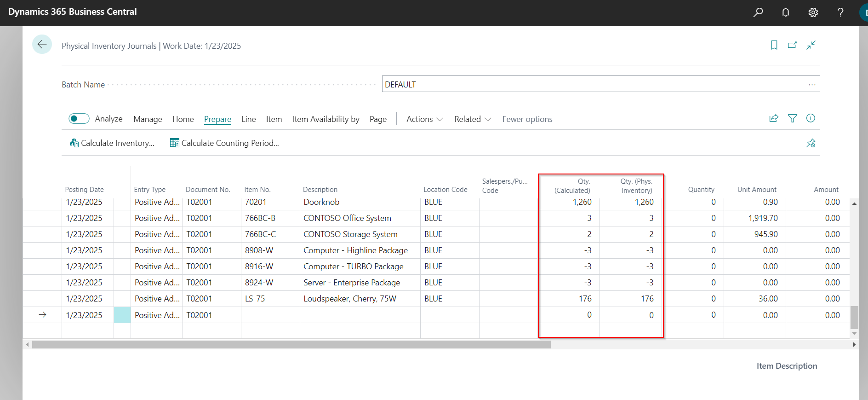The width and height of the screenshot is (868, 400).
Task: Expand the Actions dropdown
Action: point(425,119)
